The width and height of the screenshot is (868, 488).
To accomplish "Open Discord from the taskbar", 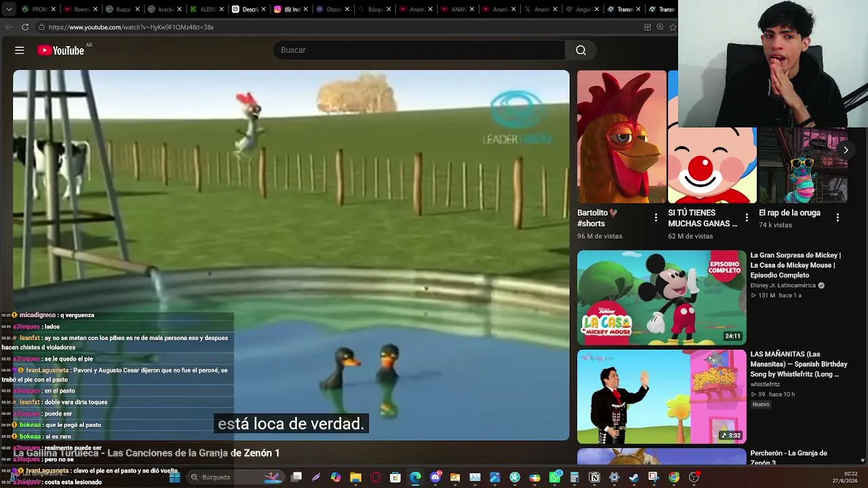I will [x=435, y=477].
